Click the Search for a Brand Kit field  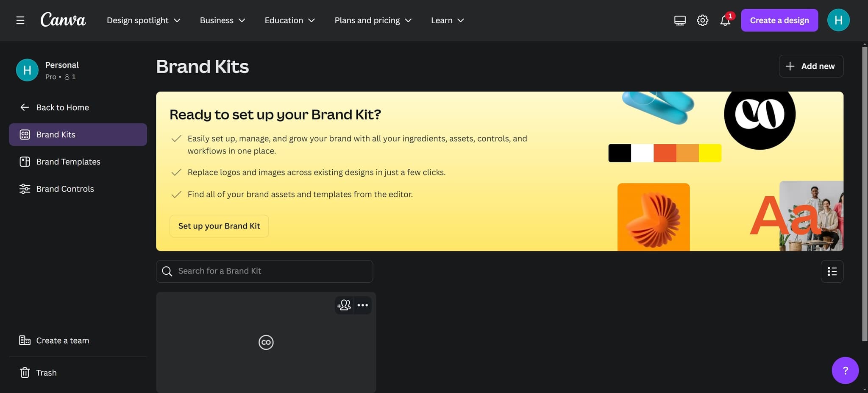point(264,271)
